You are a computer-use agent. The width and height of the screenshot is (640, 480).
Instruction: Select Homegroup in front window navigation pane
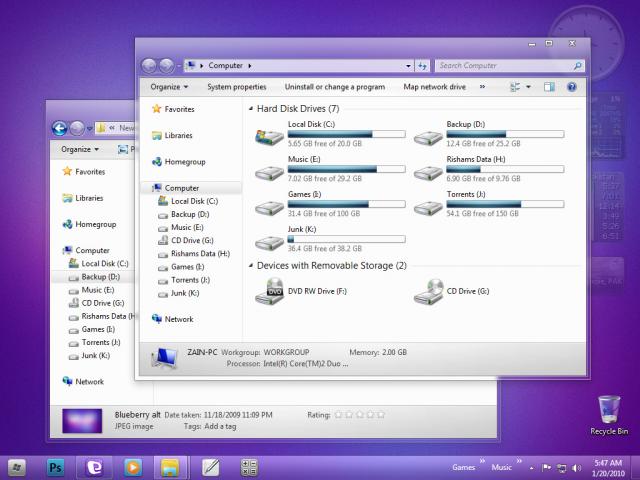[x=178, y=162]
